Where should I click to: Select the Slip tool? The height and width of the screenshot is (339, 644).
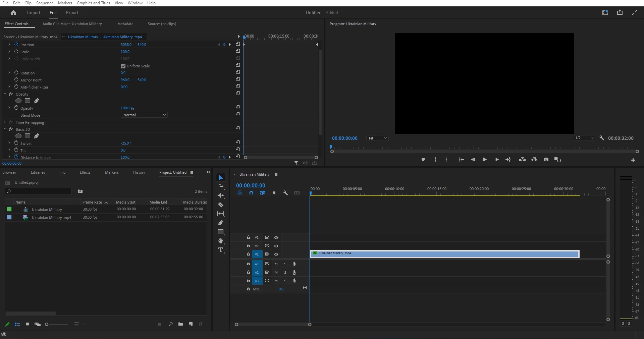pyautogui.click(x=221, y=214)
